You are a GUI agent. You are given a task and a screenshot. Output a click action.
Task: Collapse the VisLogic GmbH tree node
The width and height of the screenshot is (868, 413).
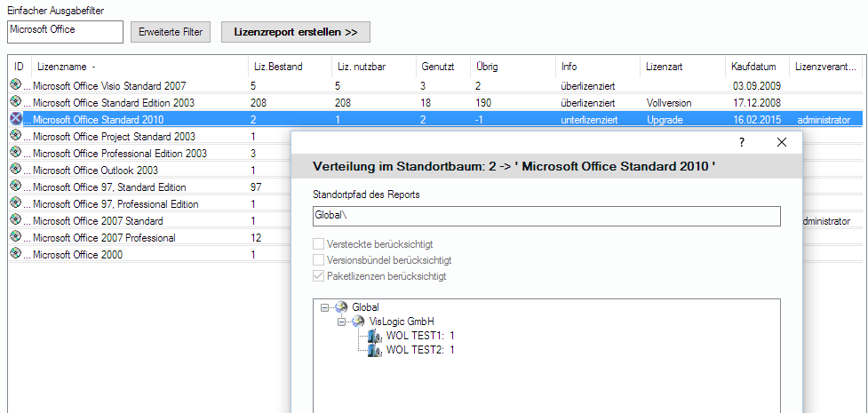pos(341,322)
